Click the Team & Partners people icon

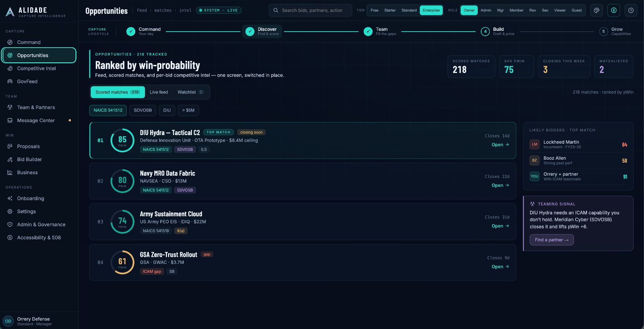click(x=10, y=108)
